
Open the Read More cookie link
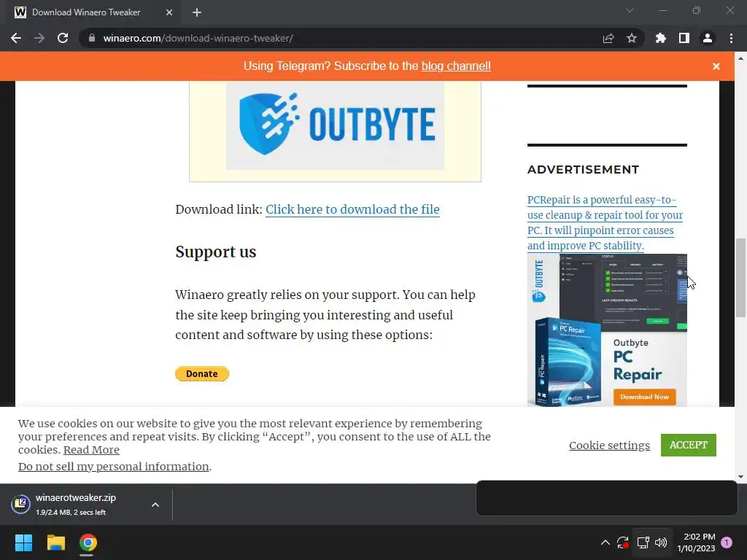click(91, 450)
